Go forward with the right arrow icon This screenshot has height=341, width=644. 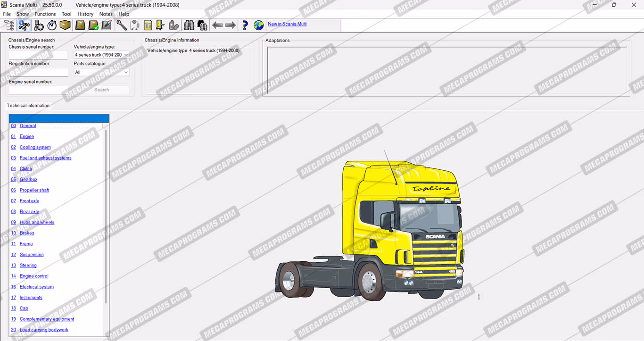pos(231,25)
